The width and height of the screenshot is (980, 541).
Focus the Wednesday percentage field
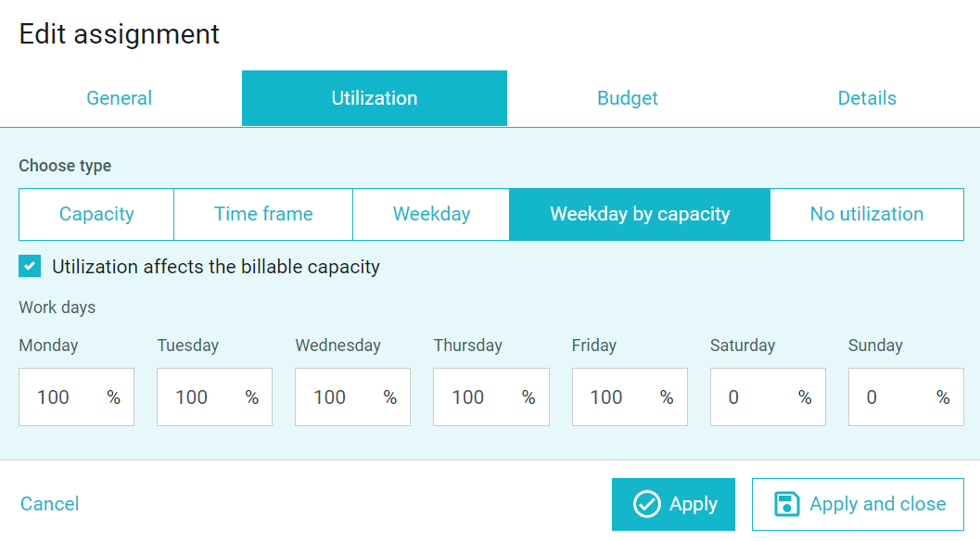(x=352, y=397)
